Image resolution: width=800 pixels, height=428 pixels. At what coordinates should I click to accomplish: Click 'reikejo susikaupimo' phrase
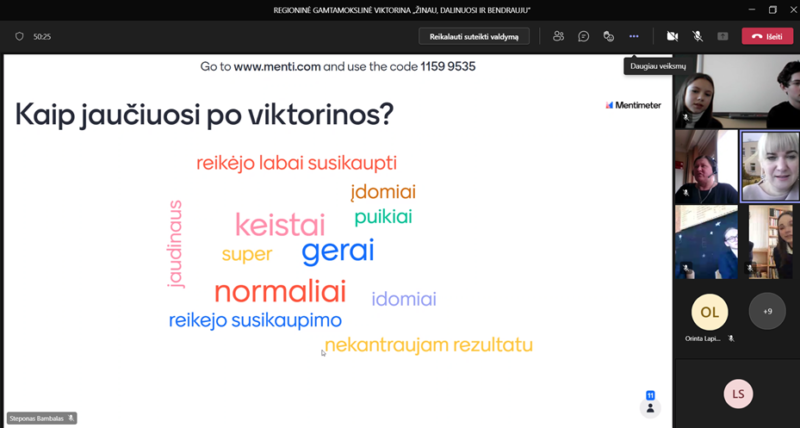coord(255,320)
